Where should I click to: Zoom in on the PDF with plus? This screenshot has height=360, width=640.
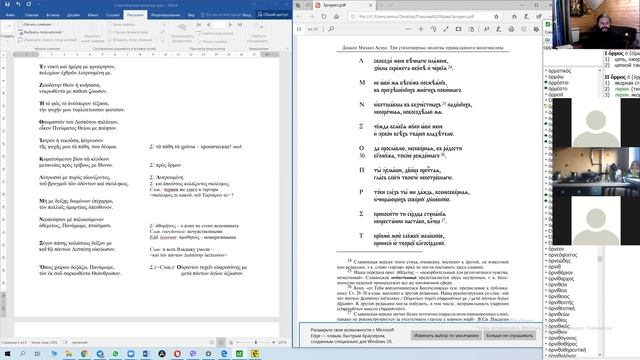(421, 29)
